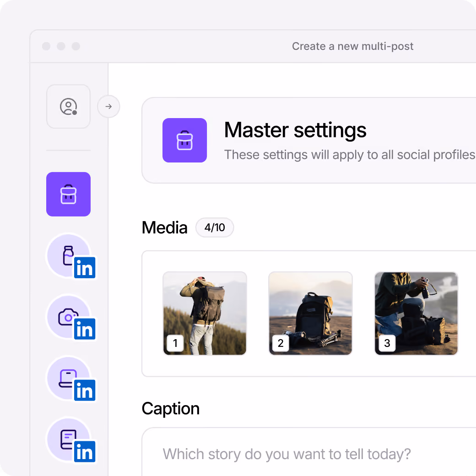Click the first gray window control dot
The height and width of the screenshot is (476, 476).
pyautogui.click(x=46, y=46)
